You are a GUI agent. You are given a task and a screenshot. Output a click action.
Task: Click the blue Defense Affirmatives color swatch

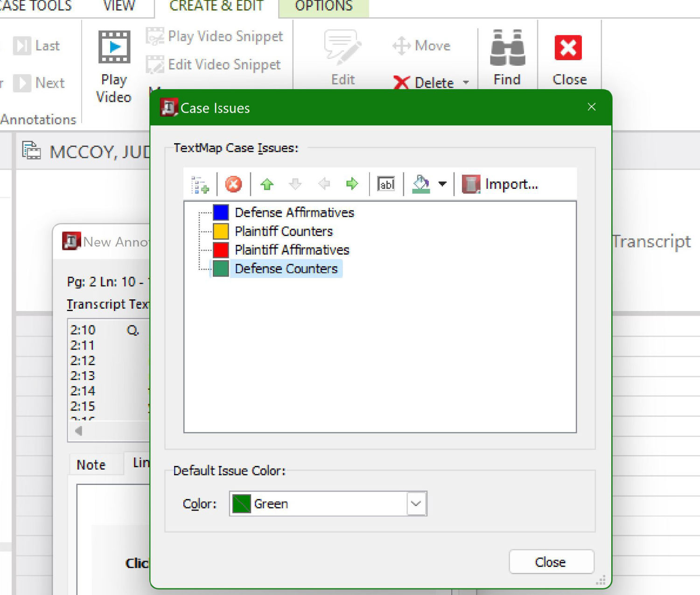(221, 213)
